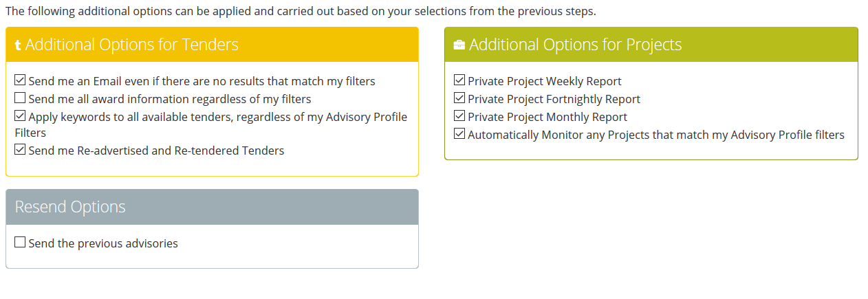Untick the Re-advertised and Re-tendered Tenders checkbox
Image resolution: width=868 pixels, height=299 pixels.
20,149
